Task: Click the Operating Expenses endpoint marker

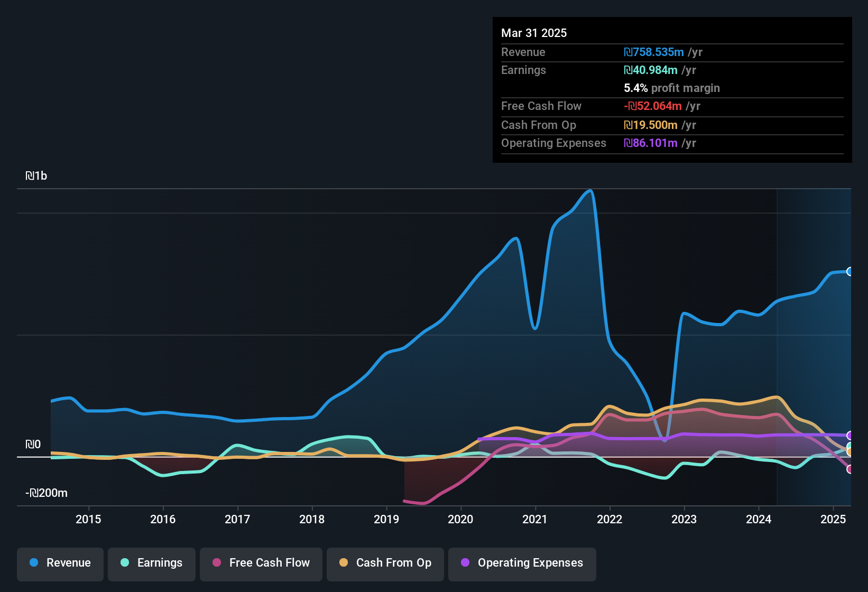Action: (x=850, y=436)
